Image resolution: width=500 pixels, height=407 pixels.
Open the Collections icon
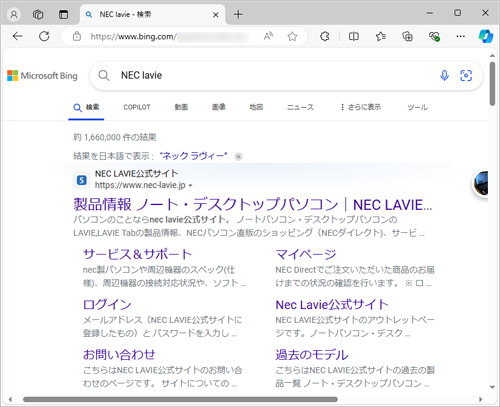coord(407,36)
